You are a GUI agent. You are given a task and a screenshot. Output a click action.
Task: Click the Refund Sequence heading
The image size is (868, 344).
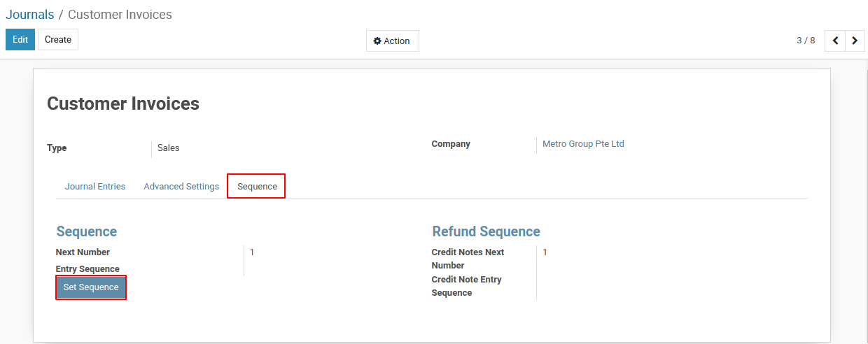pos(486,231)
